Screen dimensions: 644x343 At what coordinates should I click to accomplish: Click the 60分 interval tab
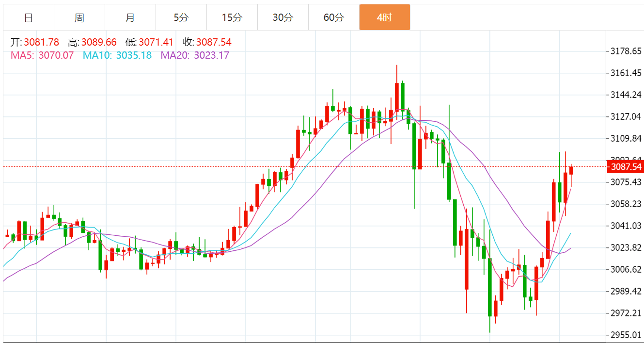(x=334, y=18)
